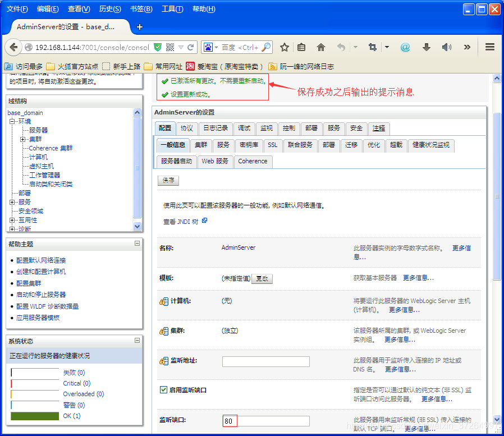Select the 健康状况监视 sub-tab
The image size is (504, 436).
(x=431, y=145)
